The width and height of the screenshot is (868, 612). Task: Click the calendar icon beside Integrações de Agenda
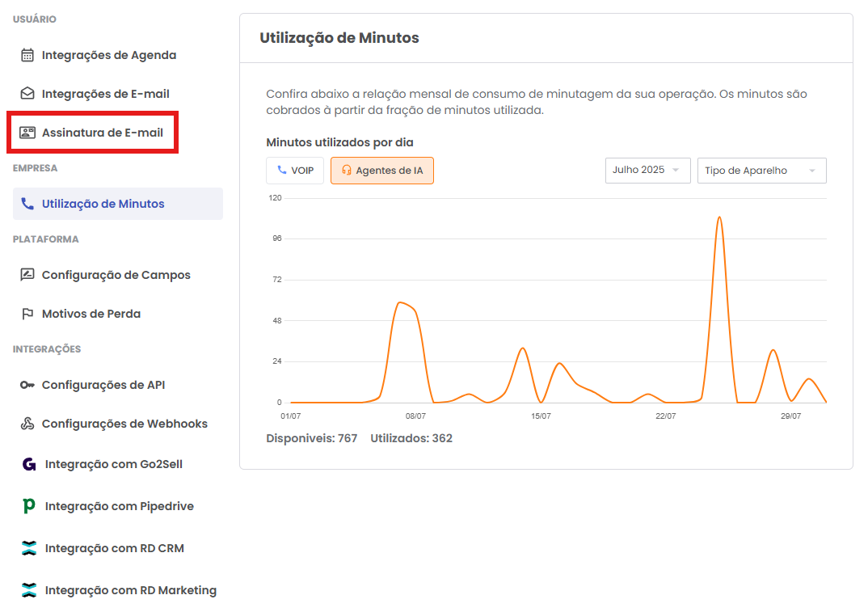(x=27, y=55)
